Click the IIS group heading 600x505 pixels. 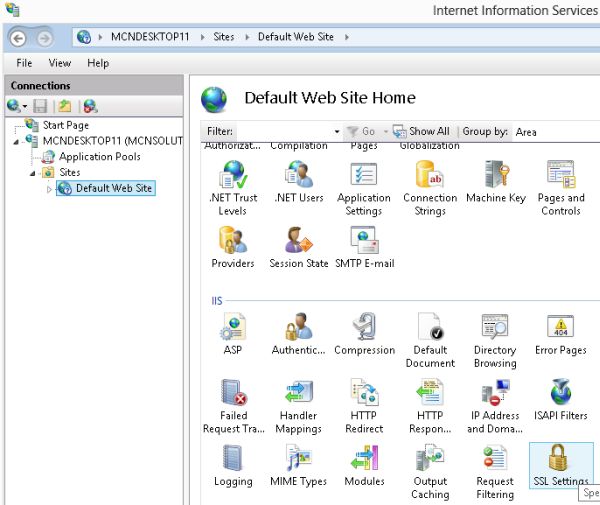[217, 301]
